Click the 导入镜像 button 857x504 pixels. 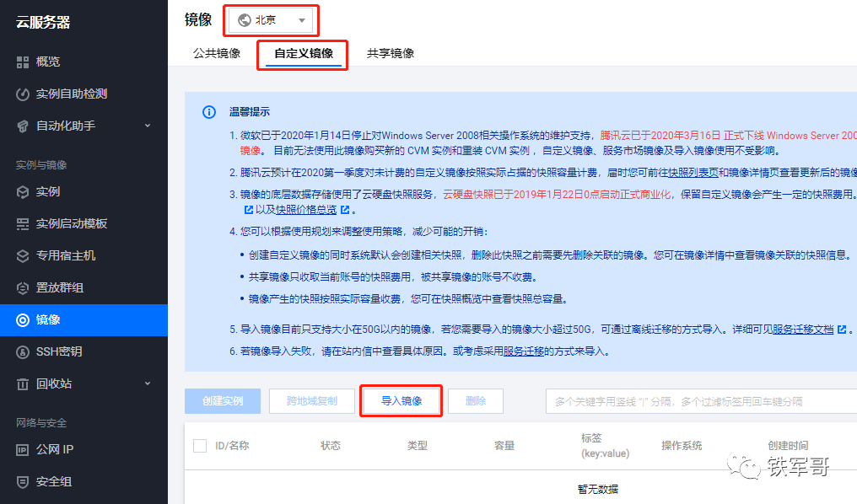point(402,401)
